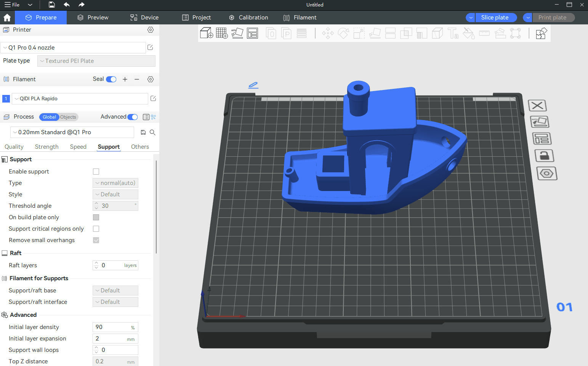Click the search icon beside process preset
Screen dimensions: 588x366
click(152, 132)
